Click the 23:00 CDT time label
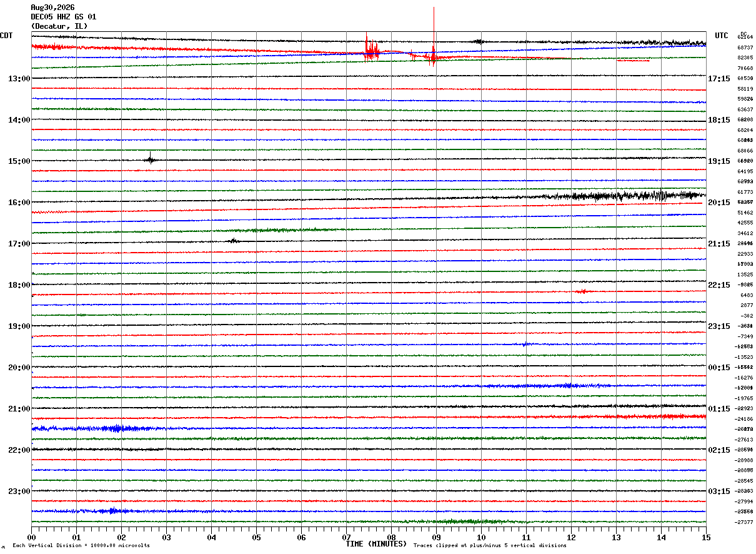The height and width of the screenshot is (554, 756). click(x=19, y=491)
